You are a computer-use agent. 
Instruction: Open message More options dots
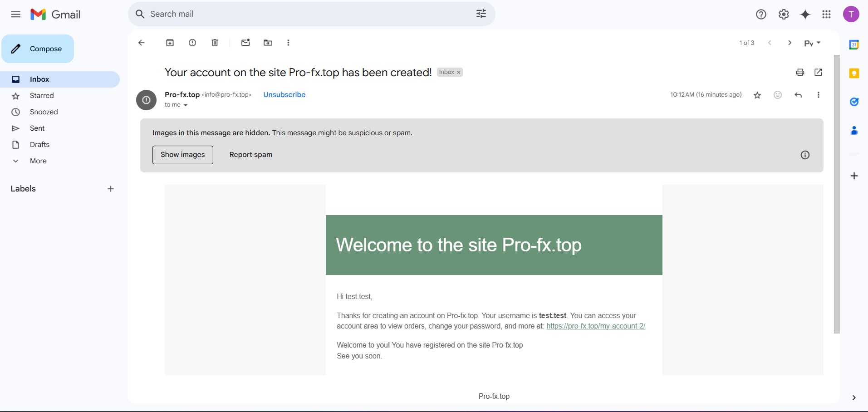click(x=819, y=95)
